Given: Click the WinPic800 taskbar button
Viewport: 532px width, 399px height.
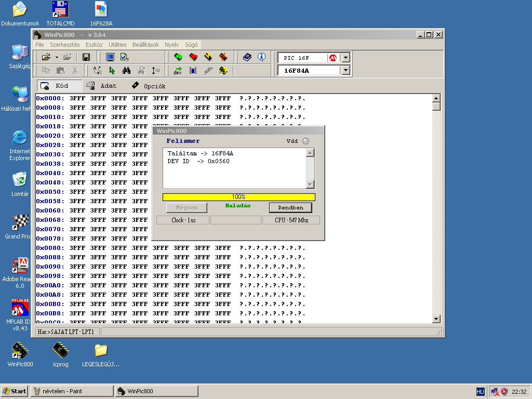Looking at the screenshot, I should [157, 391].
